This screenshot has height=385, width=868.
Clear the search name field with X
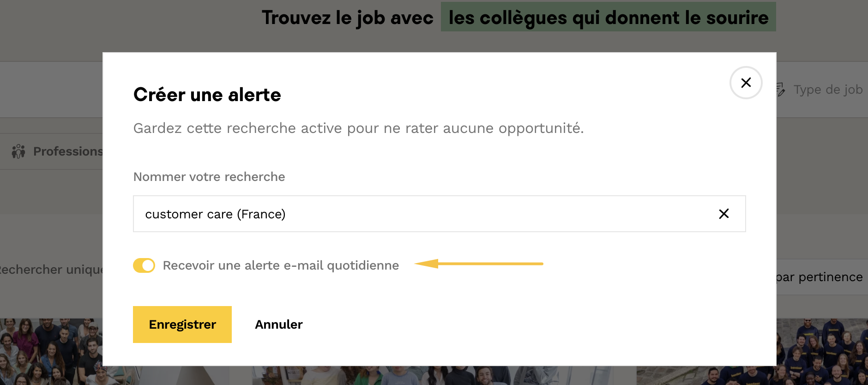click(723, 214)
